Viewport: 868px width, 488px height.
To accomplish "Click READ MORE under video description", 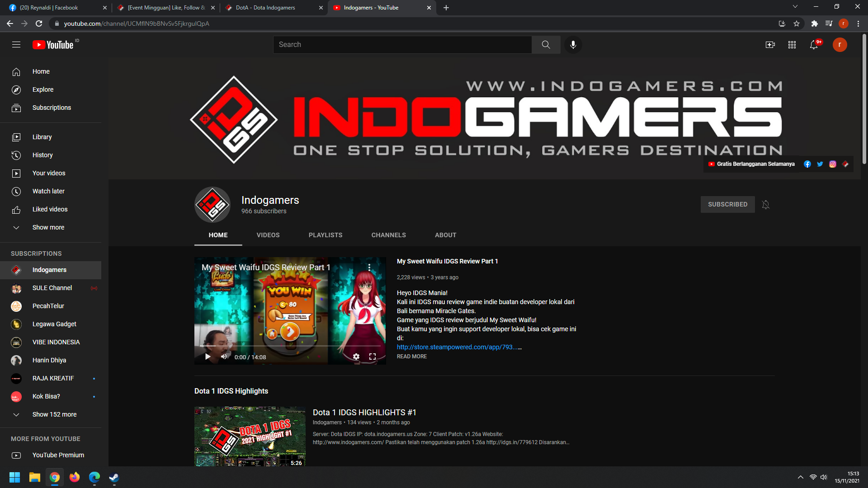I will [411, 357].
